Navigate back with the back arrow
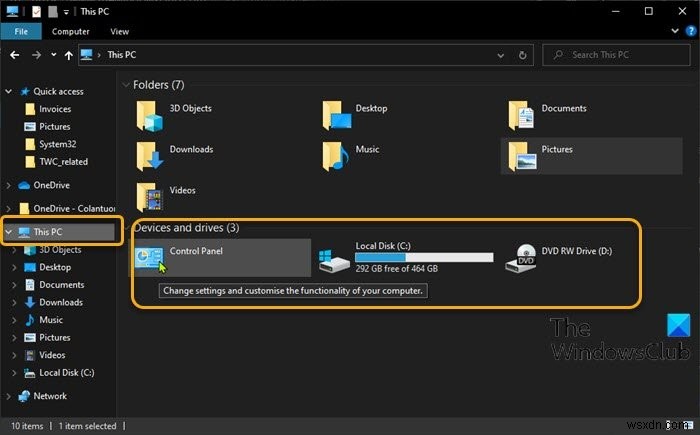 pos(14,55)
